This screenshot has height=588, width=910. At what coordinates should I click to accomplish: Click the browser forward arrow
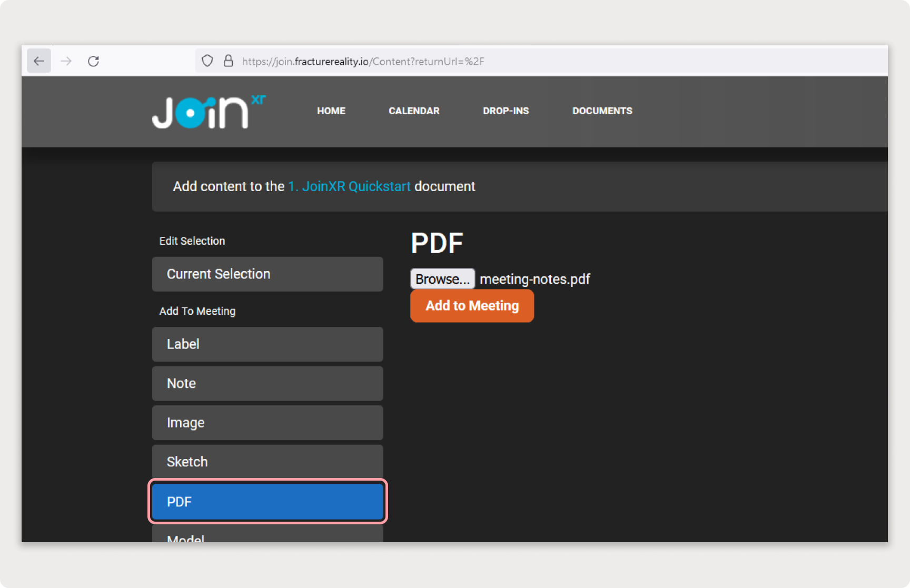66,61
